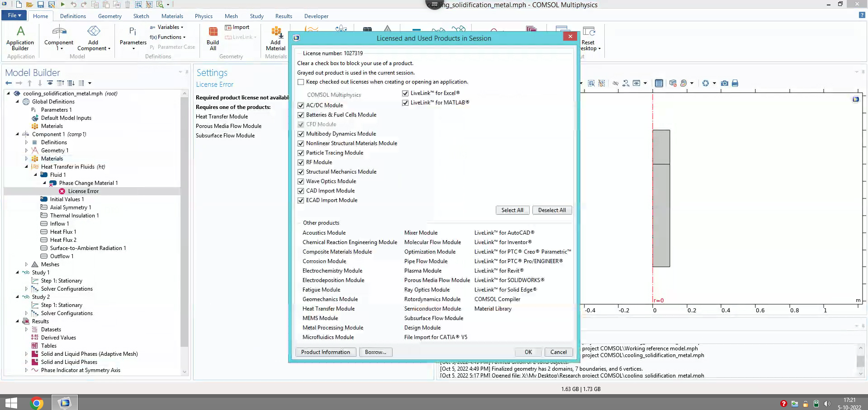
Task: Uncheck LiveLink for Excel checkbox
Action: coord(405,93)
